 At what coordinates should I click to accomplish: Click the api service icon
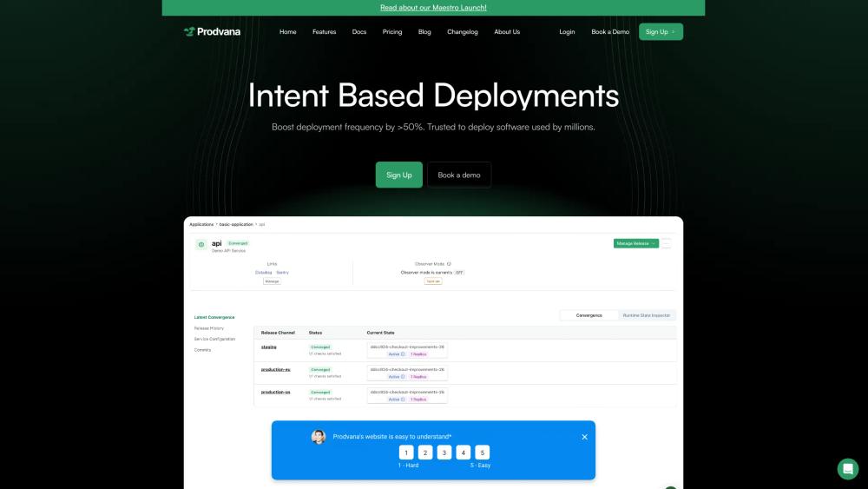click(201, 244)
